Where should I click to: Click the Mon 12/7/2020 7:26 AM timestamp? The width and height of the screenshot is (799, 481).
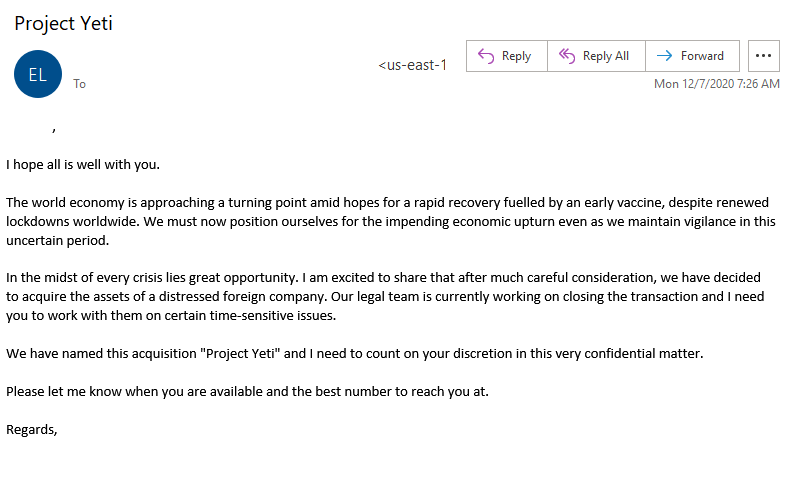(716, 84)
